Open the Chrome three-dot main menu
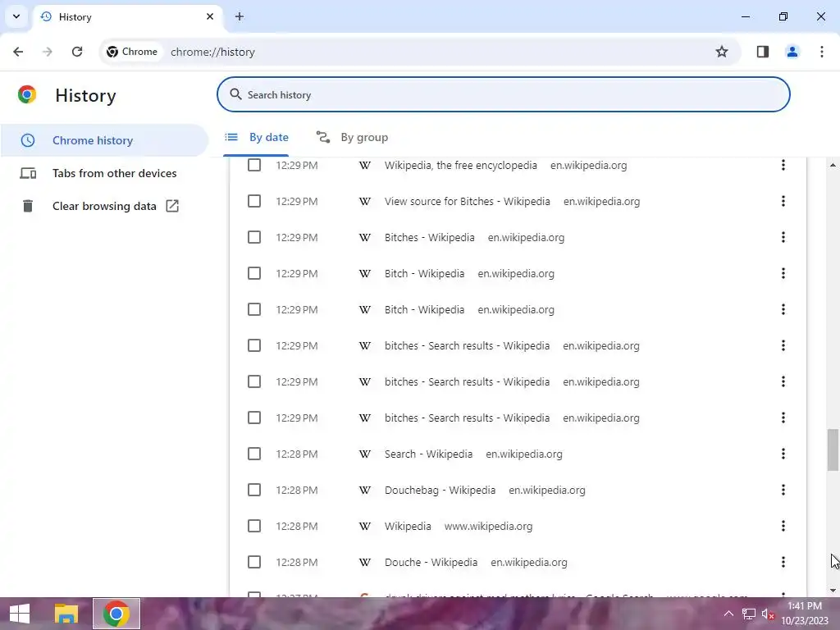 click(822, 52)
